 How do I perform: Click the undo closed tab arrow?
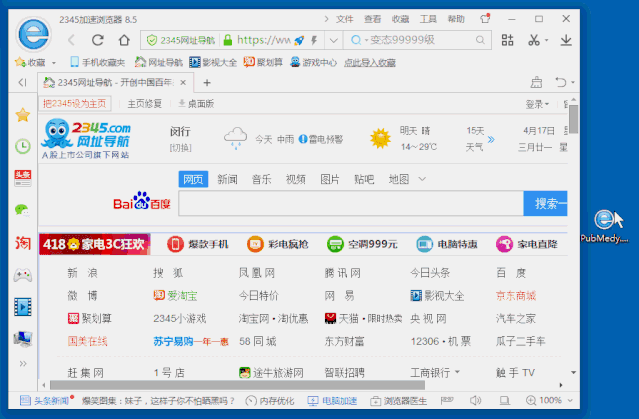[x=561, y=82]
